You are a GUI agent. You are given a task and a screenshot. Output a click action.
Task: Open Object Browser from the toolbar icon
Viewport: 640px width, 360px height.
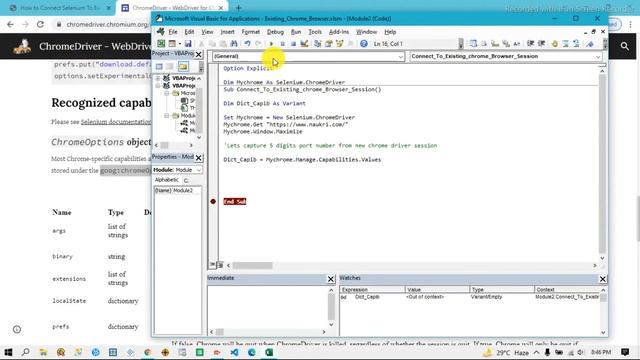coord(339,44)
